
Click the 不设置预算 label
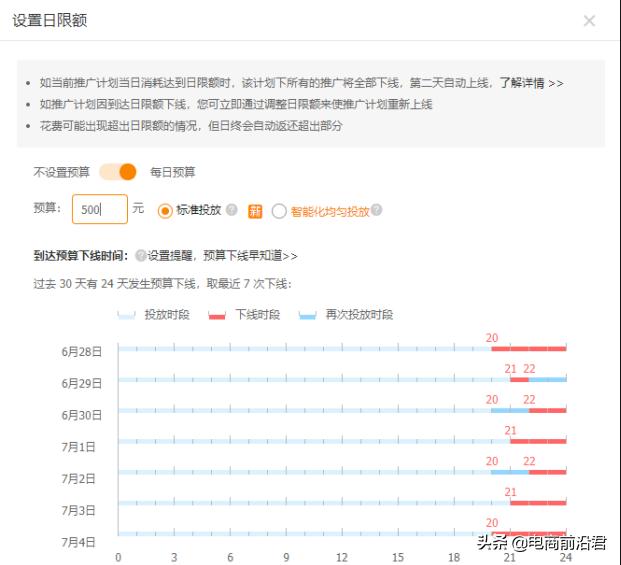pyautogui.click(x=62, y=172)
